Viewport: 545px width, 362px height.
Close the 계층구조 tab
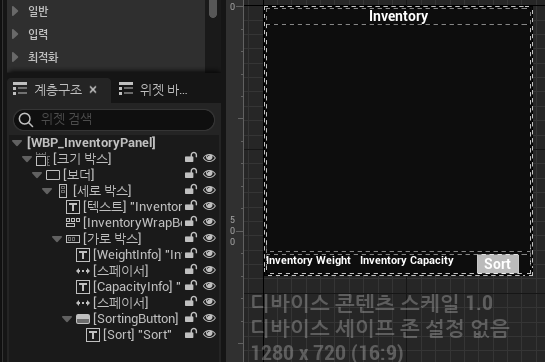click(x=93, y=90)
